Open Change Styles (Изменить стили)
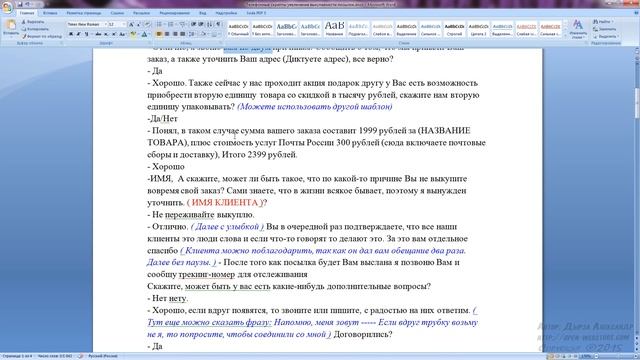Screen dimensions: 640x360 (578, 29)
